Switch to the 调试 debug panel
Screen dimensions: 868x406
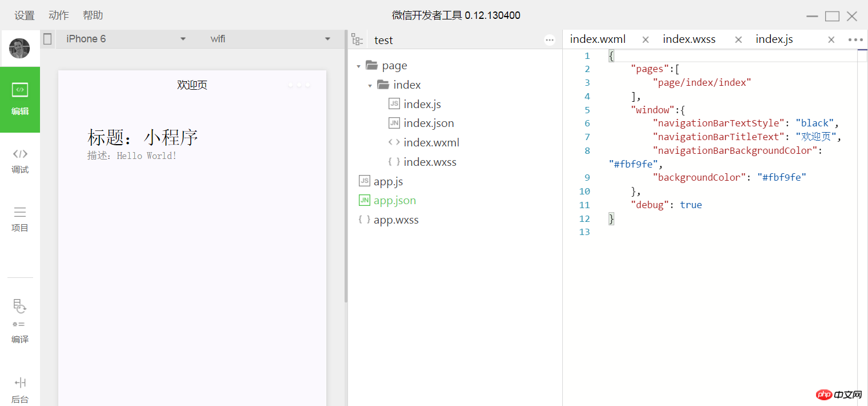(20, 161)
